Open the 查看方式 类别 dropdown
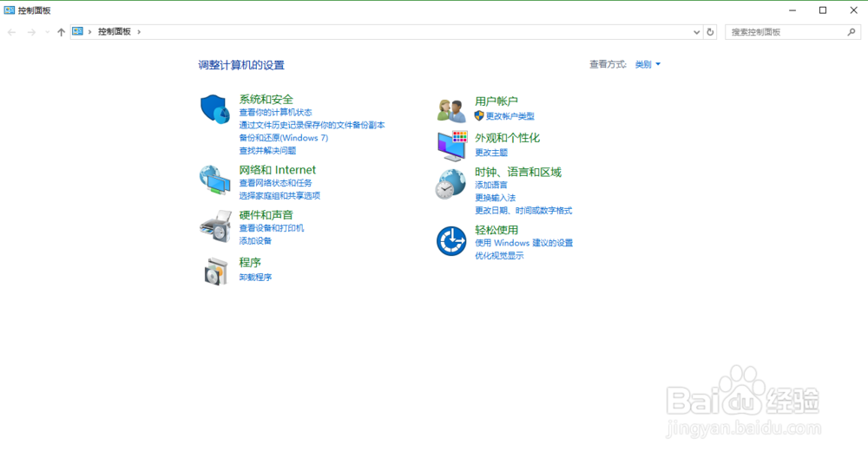868x458 pixels. [648, 65]
